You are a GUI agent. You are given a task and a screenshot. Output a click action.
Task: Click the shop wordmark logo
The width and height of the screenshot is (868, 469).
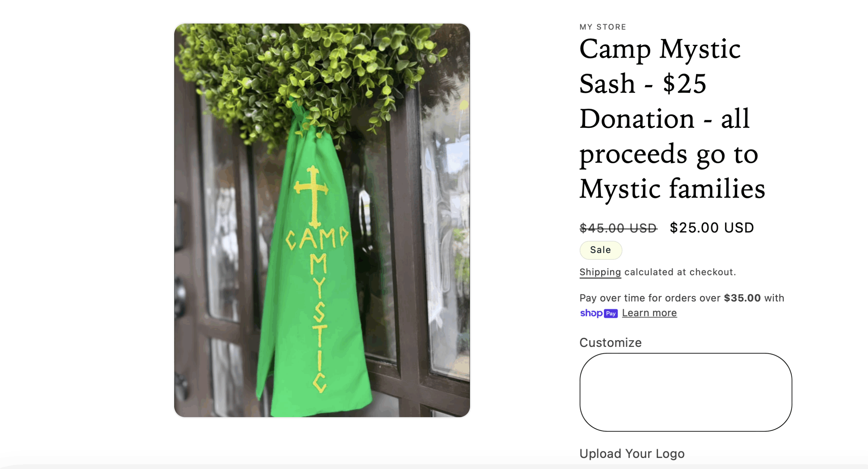pos(591,313)
